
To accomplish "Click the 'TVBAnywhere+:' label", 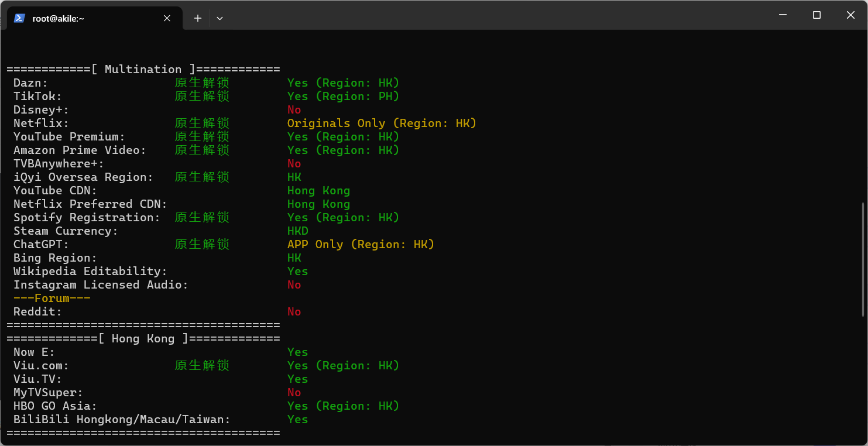I will [x=59, y=163].
